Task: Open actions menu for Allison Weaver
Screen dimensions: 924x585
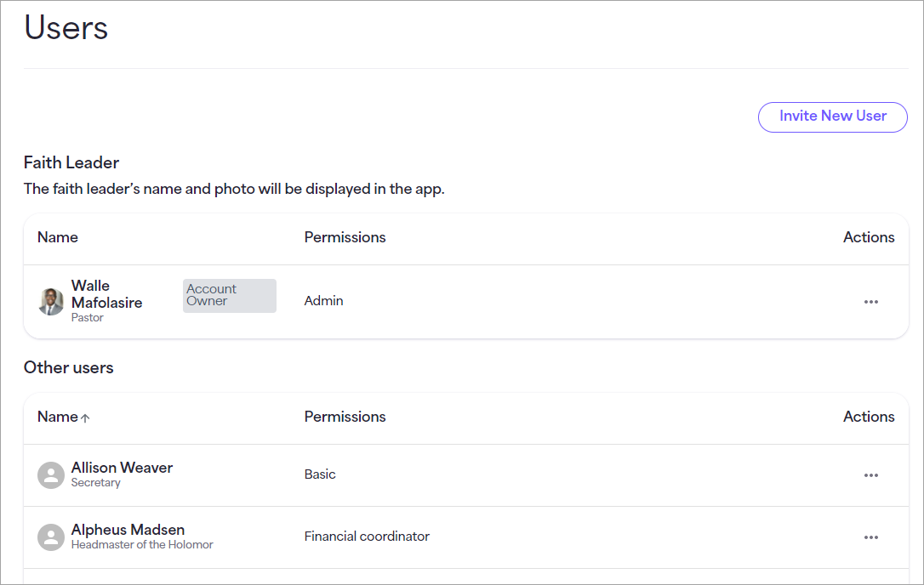Action: [871, 474]
